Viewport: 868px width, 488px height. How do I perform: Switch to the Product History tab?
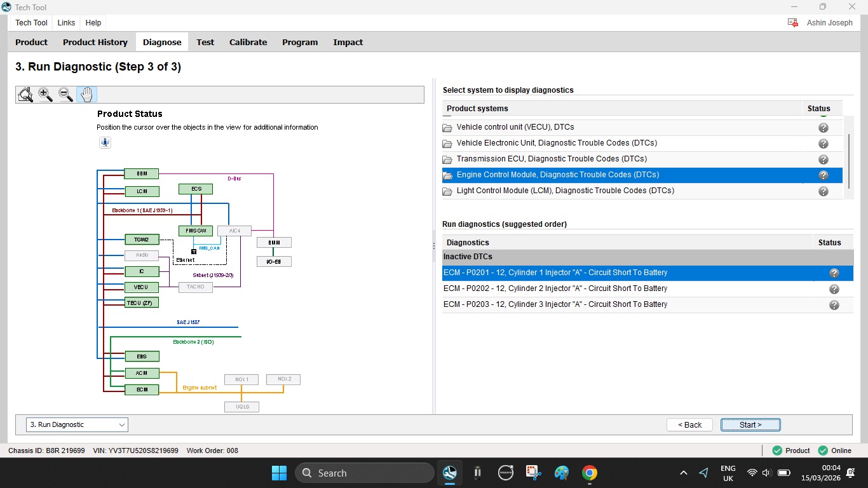(x=95, y=43)
